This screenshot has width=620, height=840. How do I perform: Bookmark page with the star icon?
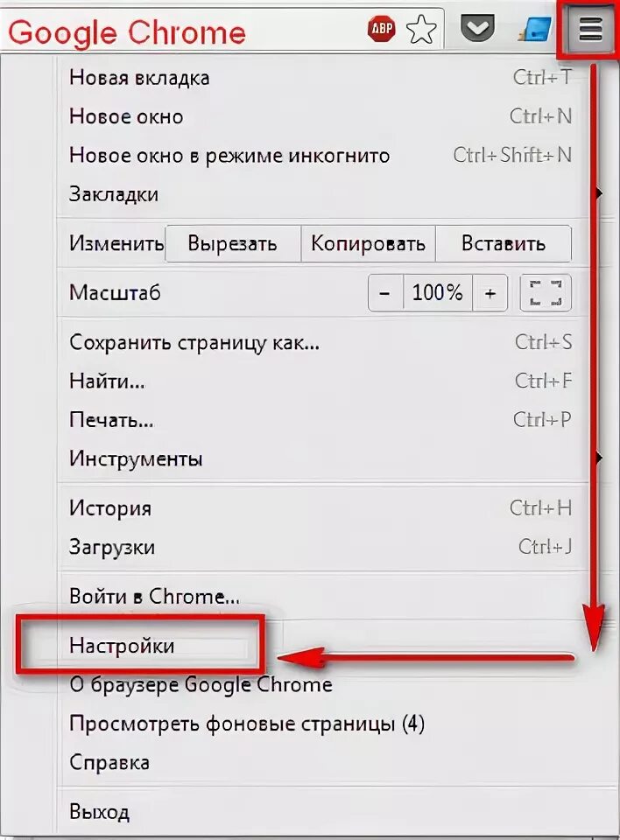coord(421,29)
